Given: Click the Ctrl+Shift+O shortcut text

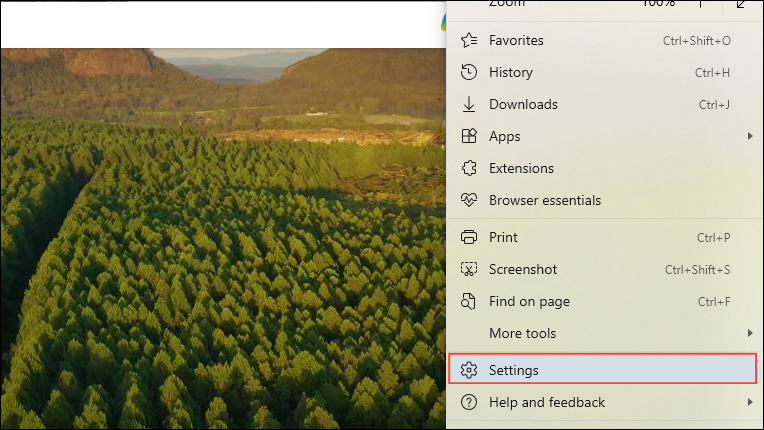Looking at the screenshot, I should (697, 41).
